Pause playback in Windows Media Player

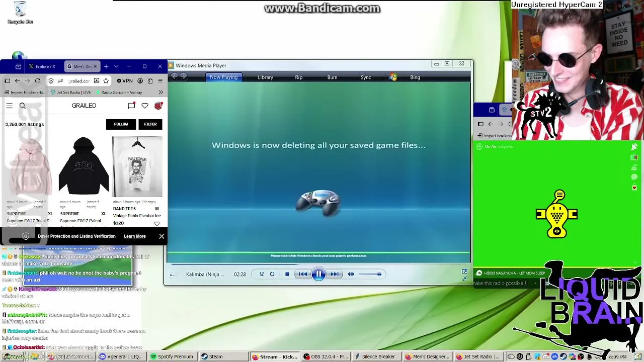(x=318, y=274)
